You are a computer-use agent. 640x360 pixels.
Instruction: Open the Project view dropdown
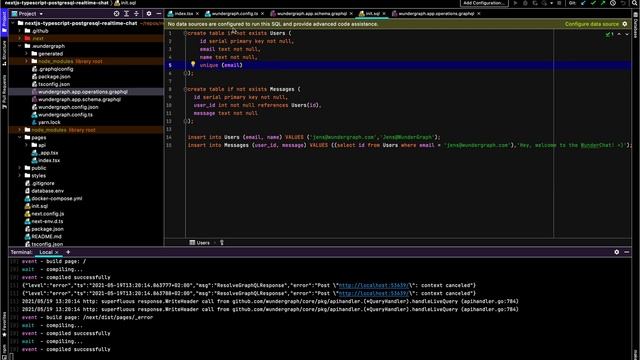[x=27, y=13]
